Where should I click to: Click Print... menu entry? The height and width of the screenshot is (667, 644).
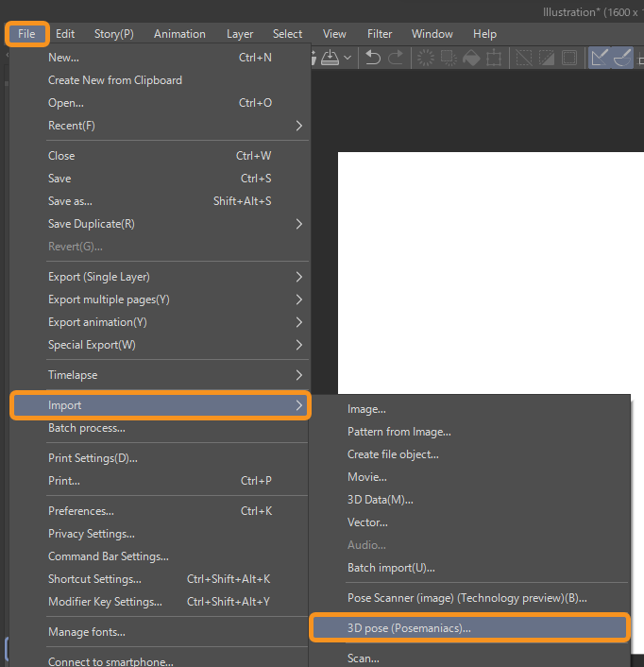[160, 481]
